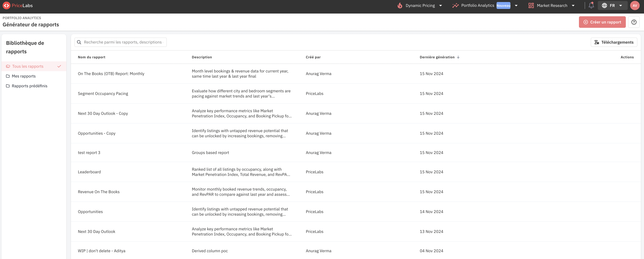Open the notifications bell

point(591,5)
